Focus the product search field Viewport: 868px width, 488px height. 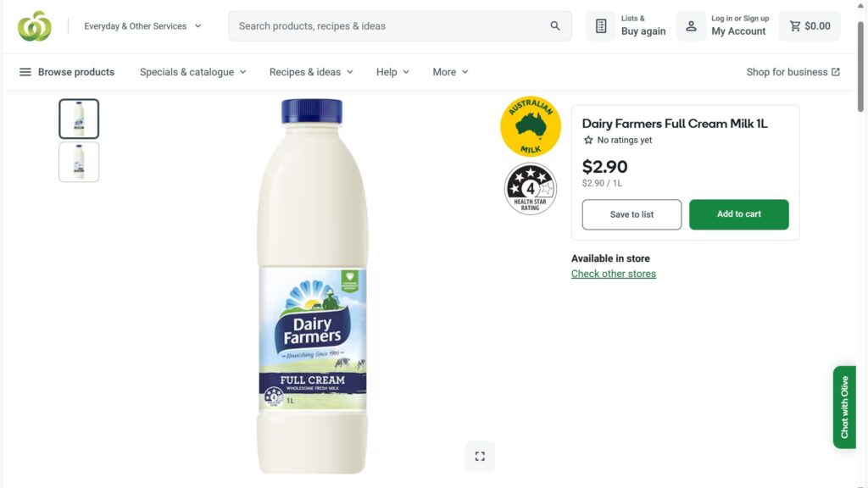[x=390, y=26]
